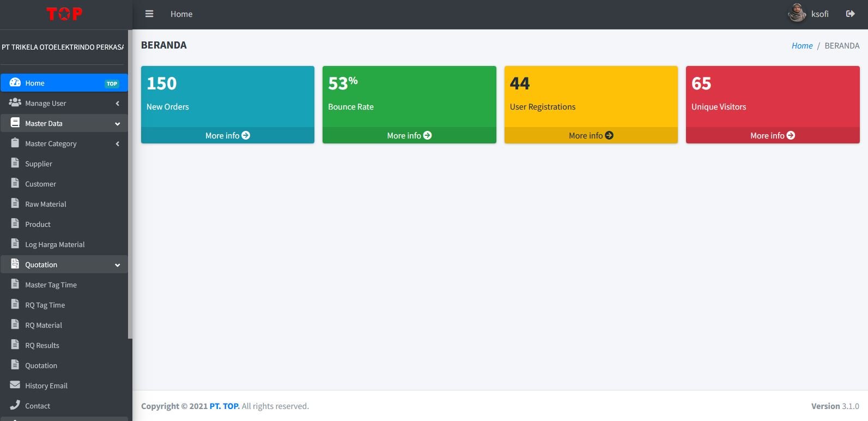Click the Home breadcrumb link
The image size is (868, 421).
pos(802,46)
